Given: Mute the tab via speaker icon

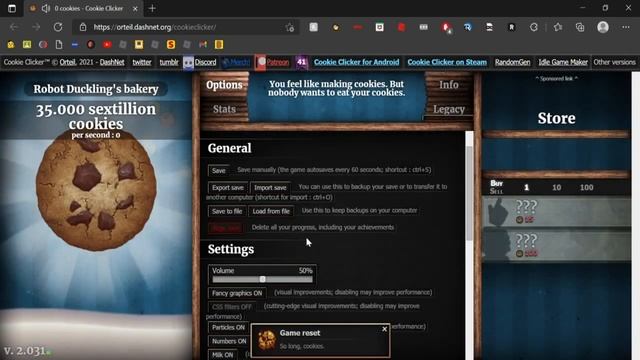Looking at the screenshot, I should [x=46, y=8].
